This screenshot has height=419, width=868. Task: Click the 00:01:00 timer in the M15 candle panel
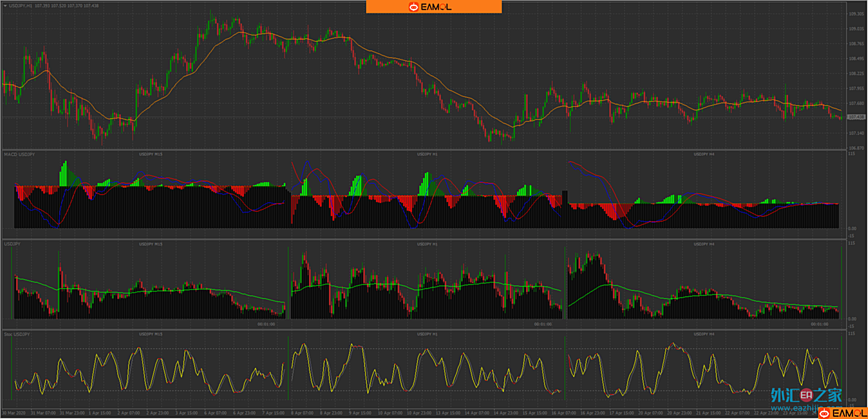266,324
